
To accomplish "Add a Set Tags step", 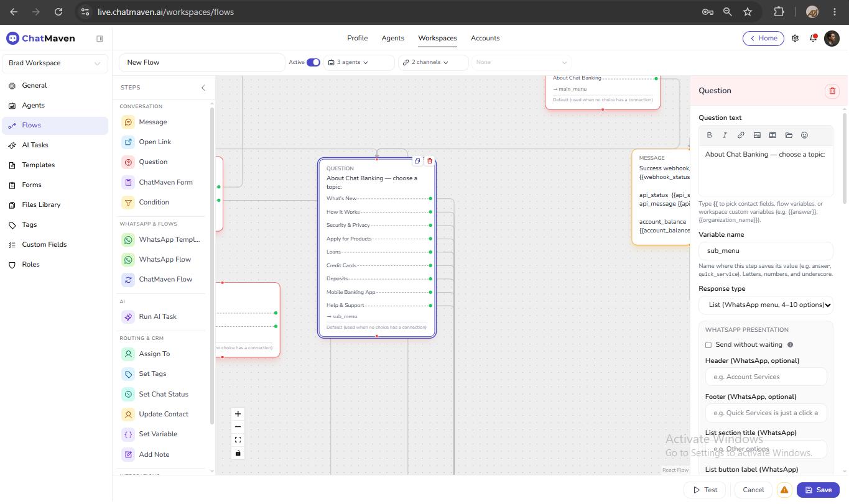I will pos(163,374).
